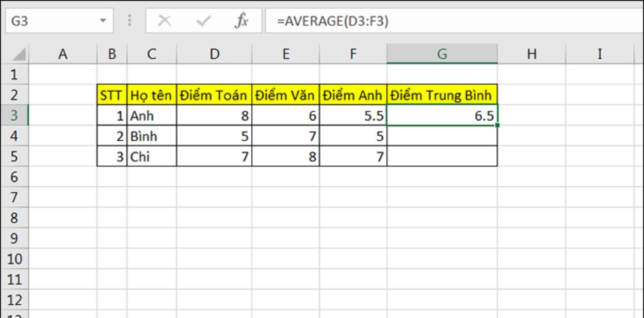Select the cell containing name Chi
The height and width of the screenshot is (318, 644).
152,156
